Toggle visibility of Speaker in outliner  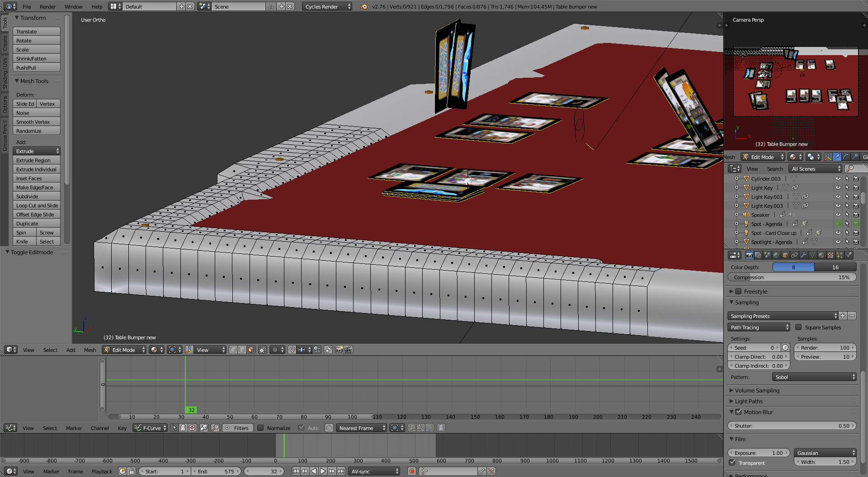[x=838, y=215]
